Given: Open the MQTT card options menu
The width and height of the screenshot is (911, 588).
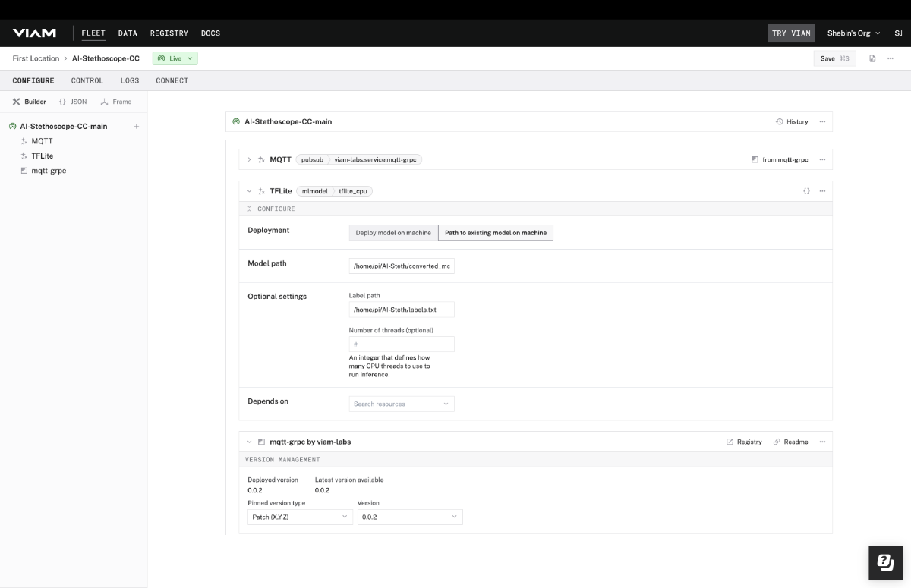Looking at the screenshot, I should pos(822,160).
